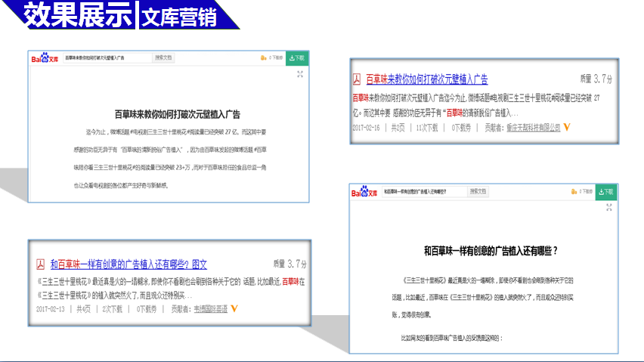Click 质量 3.7分 rating in lower-left result
Viewport: 644px width, 362px height.
tap(290, 264)
